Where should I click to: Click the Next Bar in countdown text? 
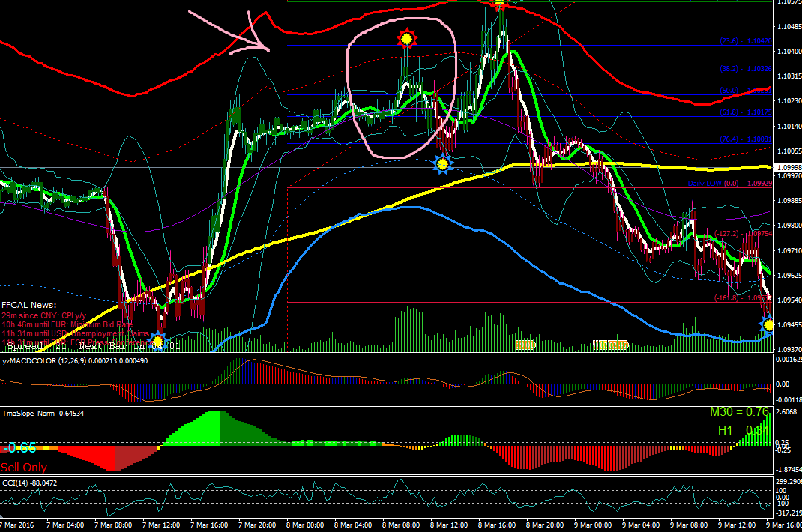tap(130, 346)
